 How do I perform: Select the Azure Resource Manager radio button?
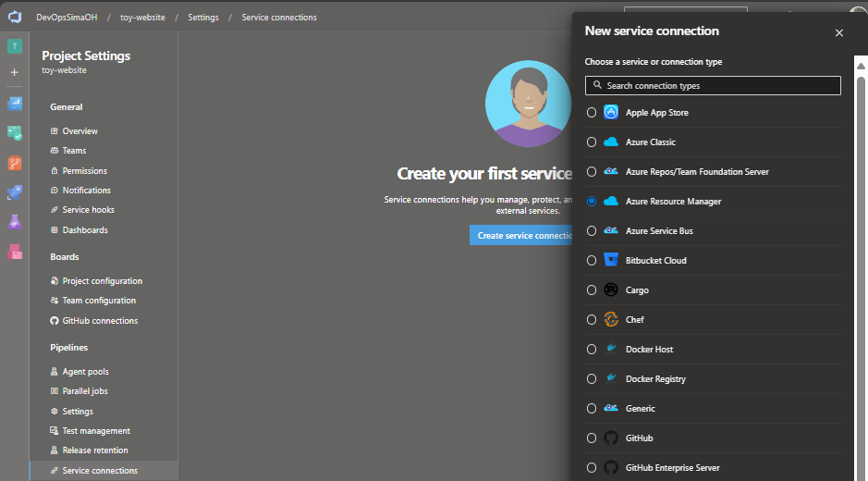click(592, 201)
